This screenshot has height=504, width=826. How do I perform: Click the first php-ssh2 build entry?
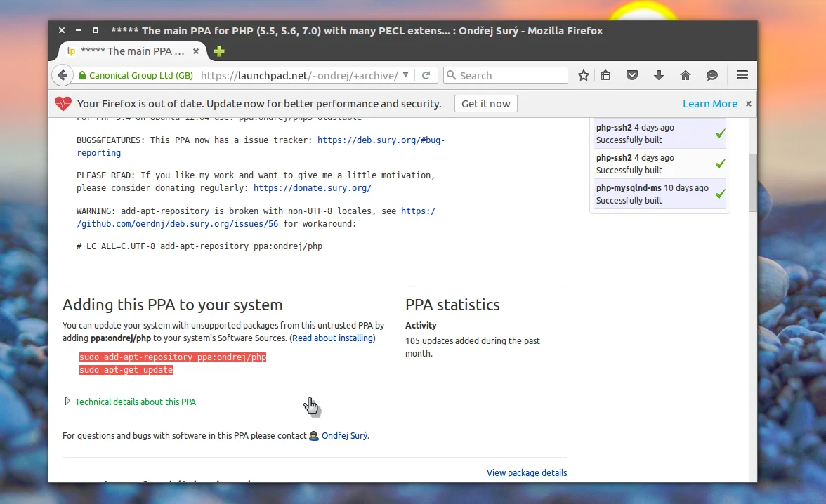click(x=660, y=133)
